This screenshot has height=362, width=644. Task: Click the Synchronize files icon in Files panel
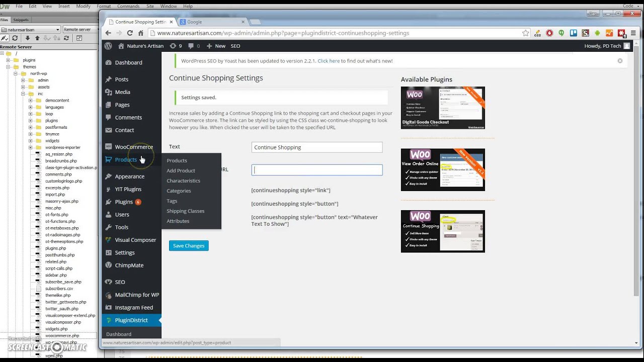pyautogui.click(x=66, y=38)
